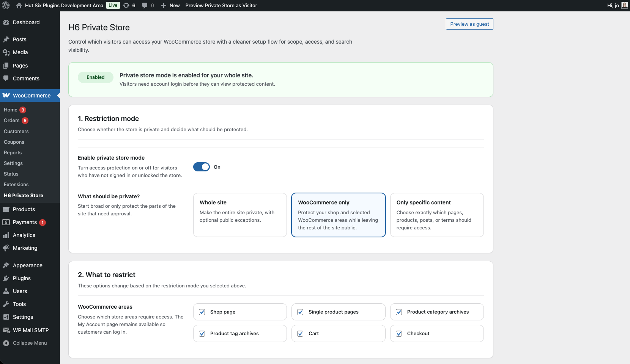Click the Payments dollar icon
The height and width of the screenshot is (364, 630).
point(6,222)
